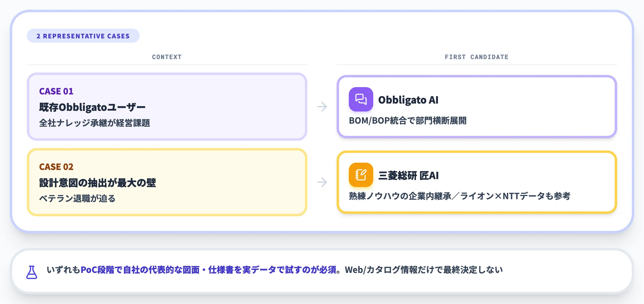Click the FIRST CANDIDATE column header
Screen dimensions: 644x304
(477, 57)
